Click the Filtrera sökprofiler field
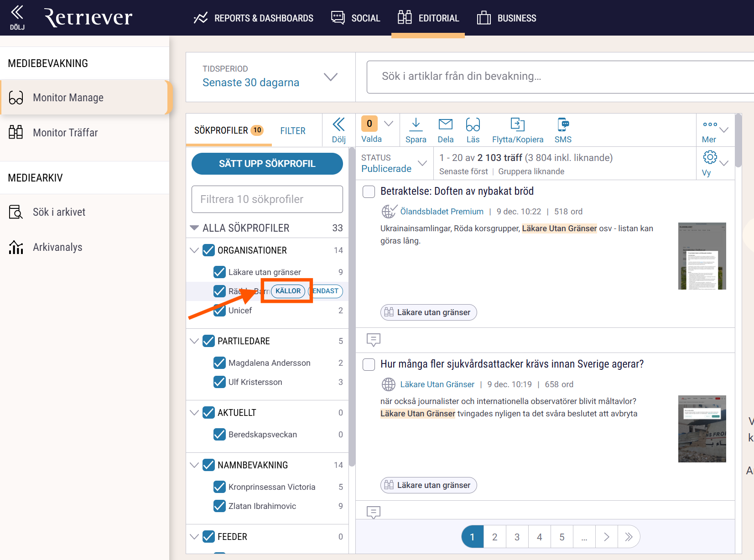Image resolution: width=754 pixels, height=560 pixels. [x=267, y=199]
